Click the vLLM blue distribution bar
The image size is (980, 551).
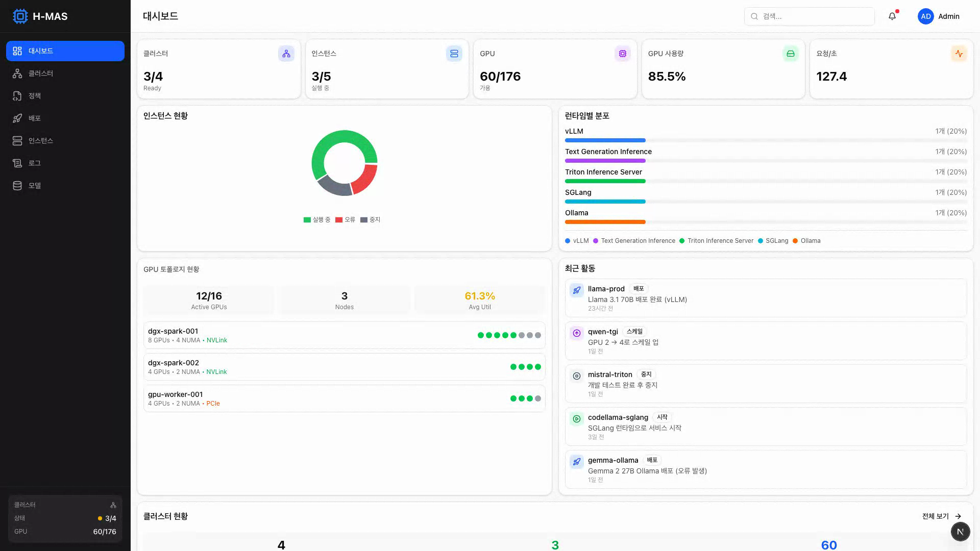tap(605, 140)
